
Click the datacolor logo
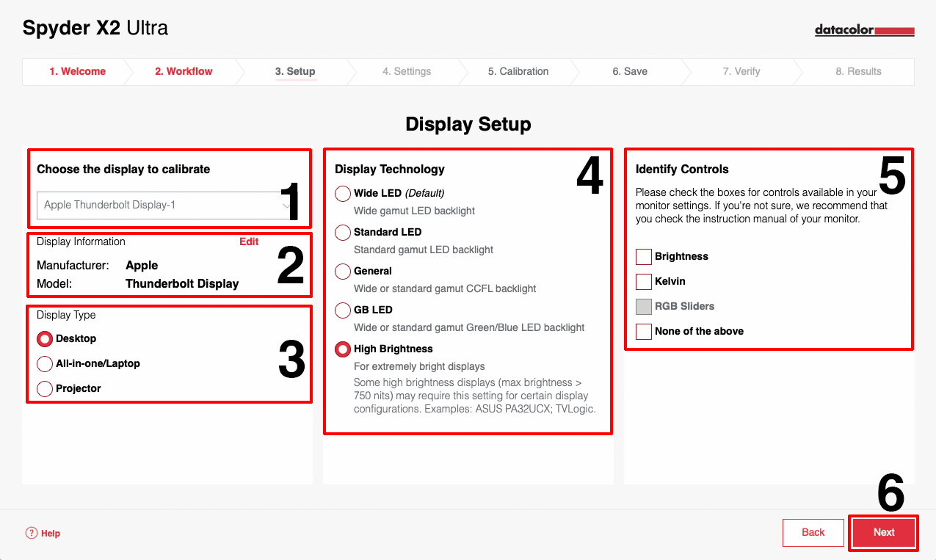865,30
